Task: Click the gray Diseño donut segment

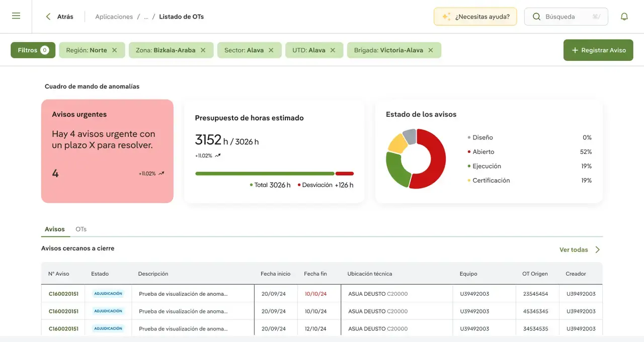Action: click(410, 136)
